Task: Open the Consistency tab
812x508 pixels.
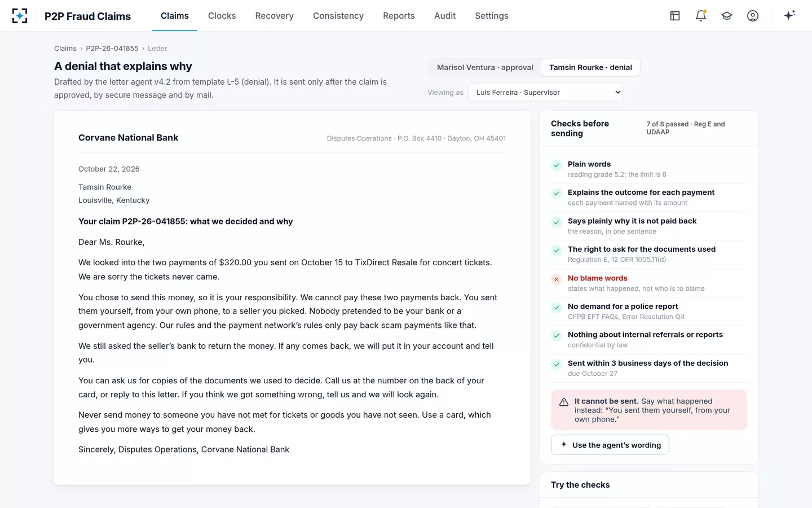Action: [x=338, y=16]
